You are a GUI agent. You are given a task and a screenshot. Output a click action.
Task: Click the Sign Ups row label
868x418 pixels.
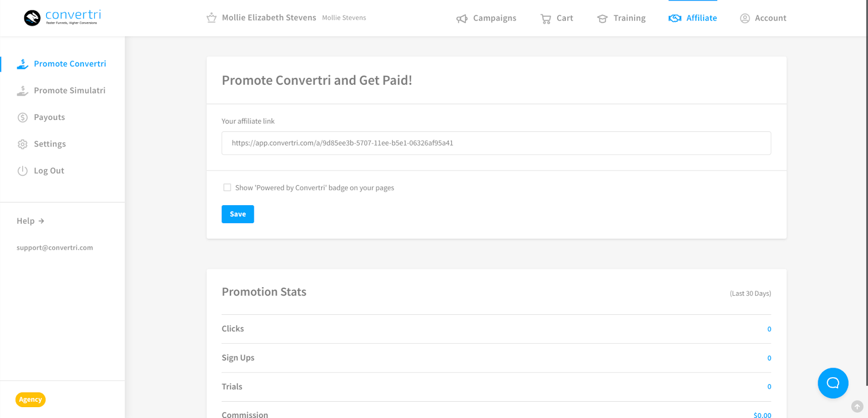click(x=238, y=357)
